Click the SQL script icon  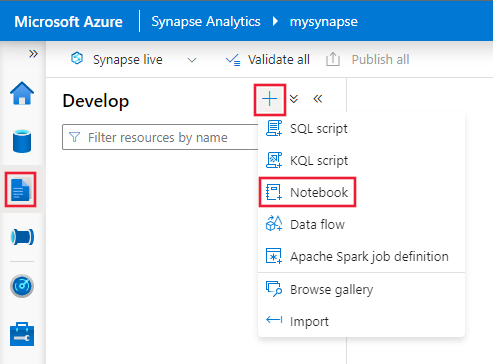click(x=274, y=128)
